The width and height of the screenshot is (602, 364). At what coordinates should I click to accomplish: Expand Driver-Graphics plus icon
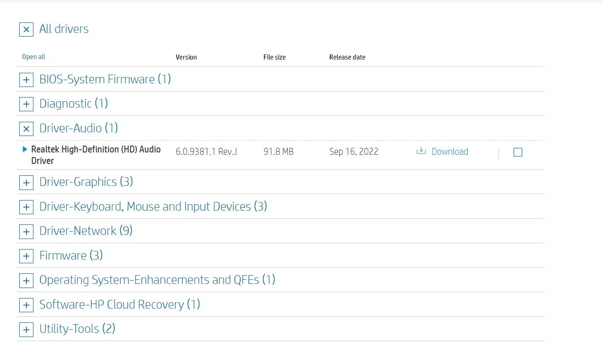26,183
